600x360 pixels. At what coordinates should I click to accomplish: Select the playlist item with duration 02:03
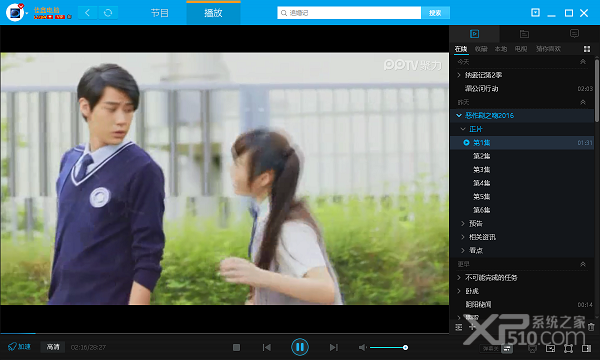[522, 89]
